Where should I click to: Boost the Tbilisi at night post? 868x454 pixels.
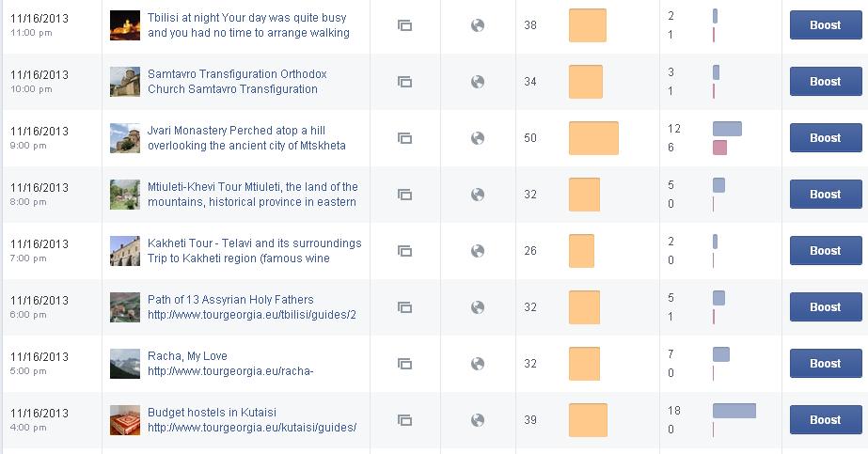pyautogui.click(x=826, y=24)
